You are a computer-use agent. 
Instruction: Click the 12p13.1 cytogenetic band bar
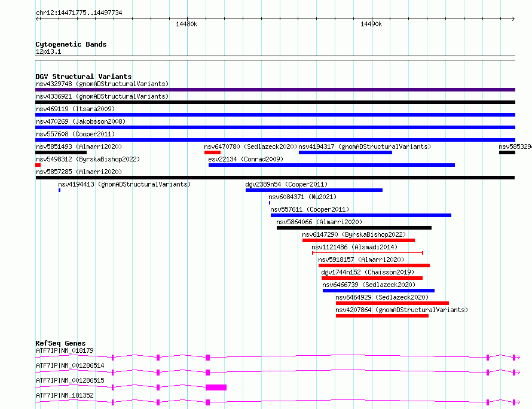coord(275,58)
